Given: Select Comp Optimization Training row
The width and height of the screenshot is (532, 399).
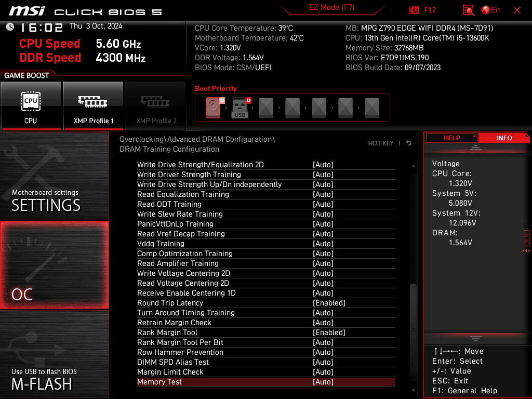Looking at the screenshot, I should [x=266, y=253].
